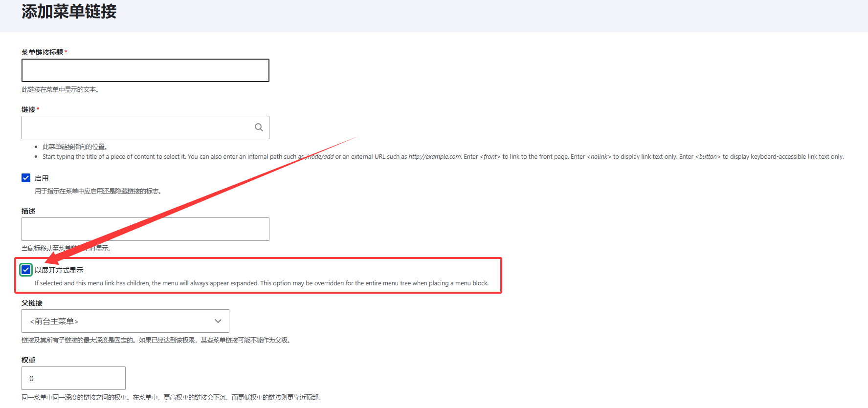Click the chevron arrow in the 父链接 select
Viewport: 868px width, 408px height.
coord(218,321)
